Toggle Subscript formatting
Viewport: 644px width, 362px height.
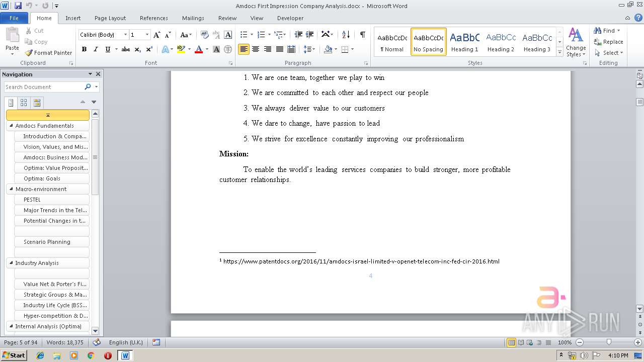[x=137, y=49]
